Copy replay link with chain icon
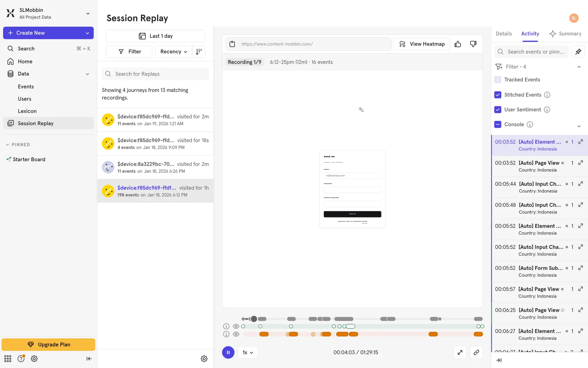This screenshot has width=588, height=368. point(476,352)
